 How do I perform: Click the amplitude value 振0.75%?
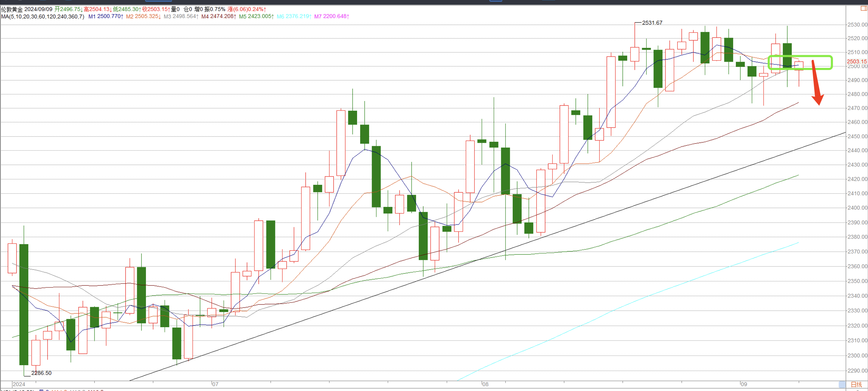(x=215, y=9)
